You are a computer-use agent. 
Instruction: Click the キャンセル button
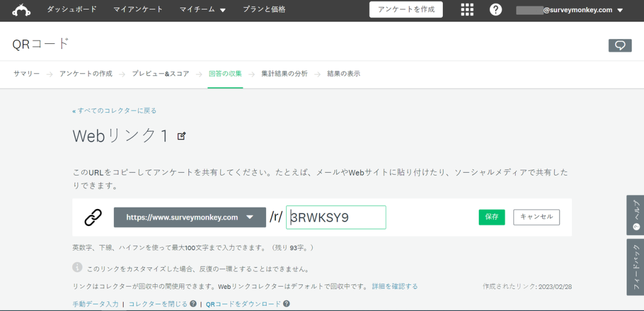tap(536, 217)
